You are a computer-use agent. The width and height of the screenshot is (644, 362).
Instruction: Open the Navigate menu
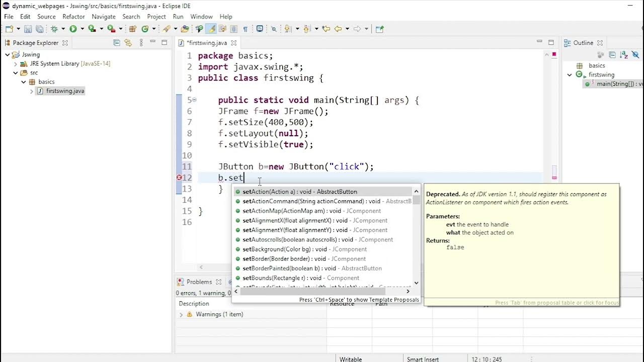coord(104,17)
